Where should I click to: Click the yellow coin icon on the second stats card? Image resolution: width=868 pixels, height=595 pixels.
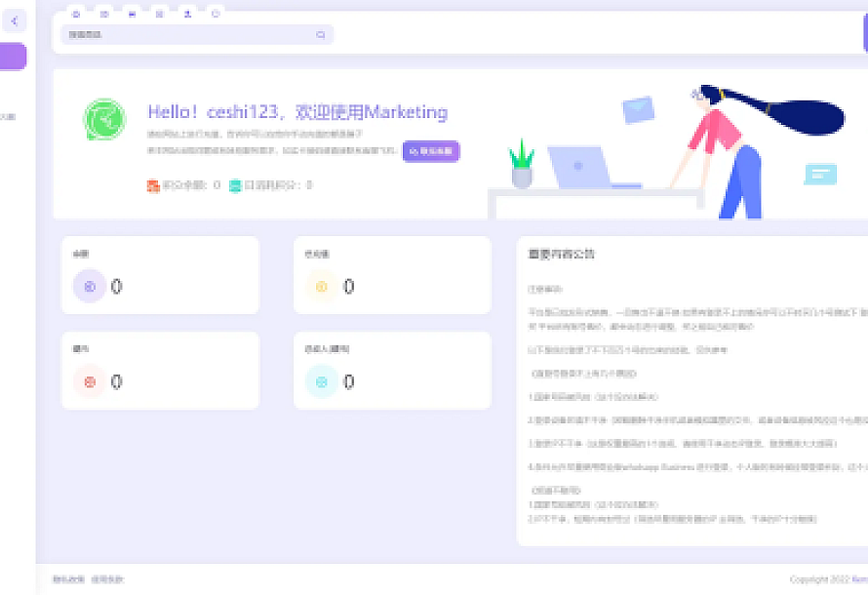coord(322,286)
